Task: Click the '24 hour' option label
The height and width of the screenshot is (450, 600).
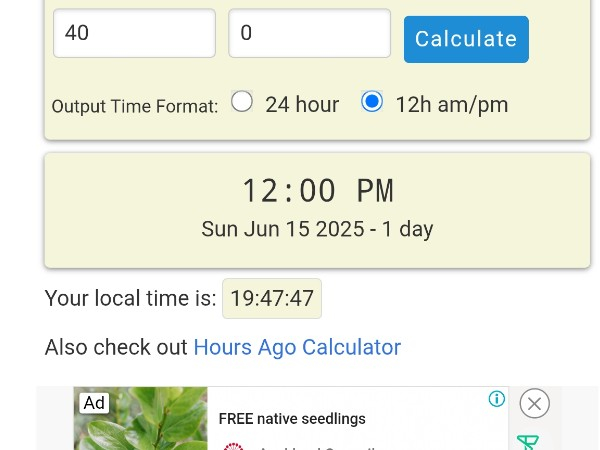Action: coord(301,104)
